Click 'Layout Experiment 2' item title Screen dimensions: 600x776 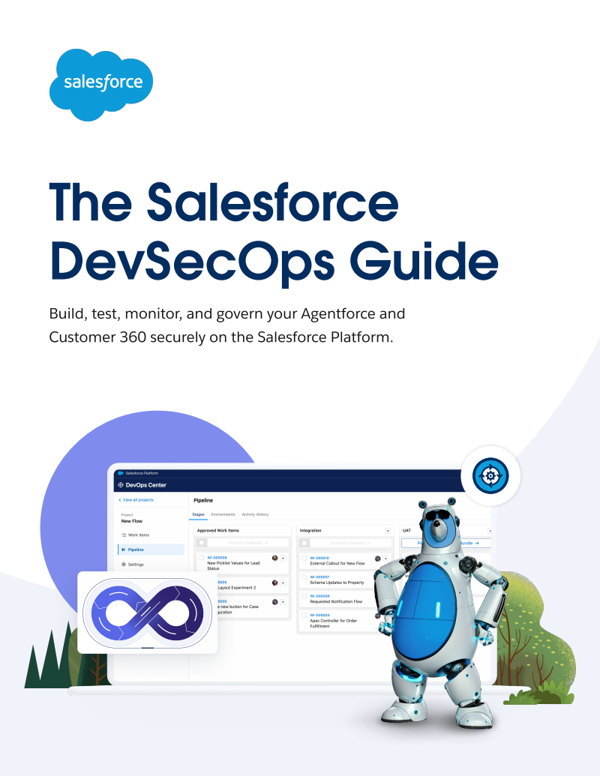[x=237, y=587]
